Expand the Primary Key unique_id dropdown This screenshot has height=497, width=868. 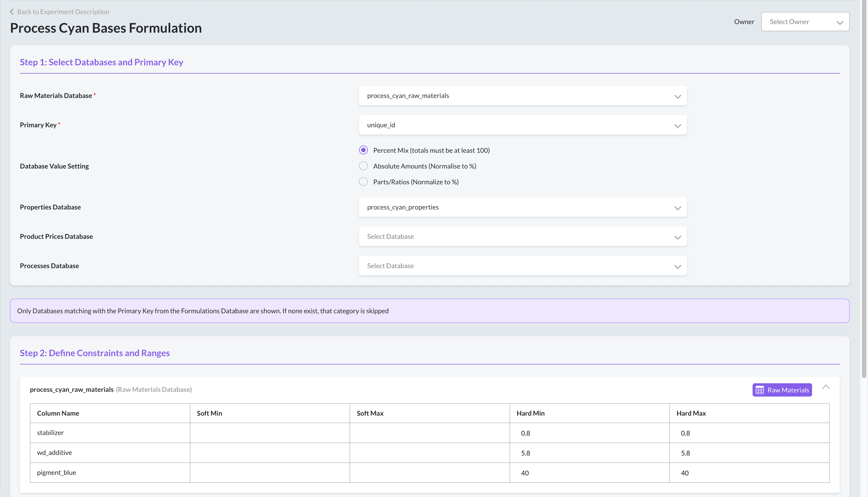click(x=522, y=125)
